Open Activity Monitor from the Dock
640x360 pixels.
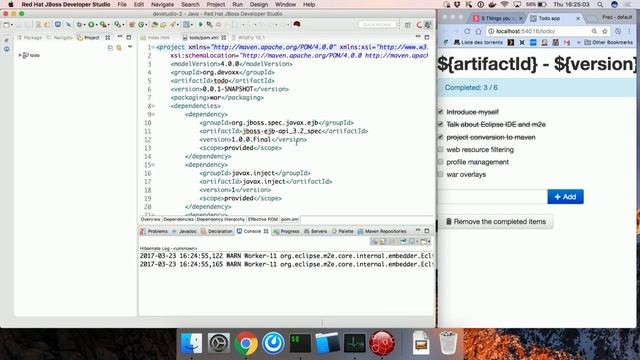click(x=355, y=343)
